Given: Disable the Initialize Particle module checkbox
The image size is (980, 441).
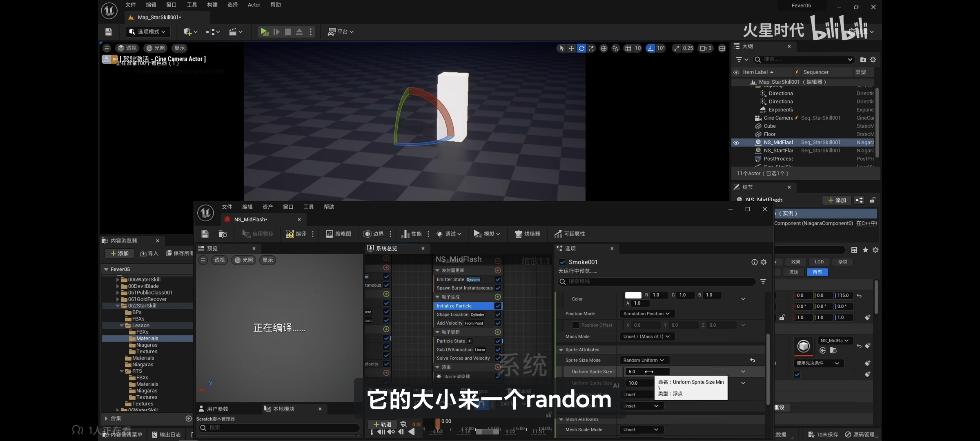Looking at the screenshot, I should [x=498, y=306].
